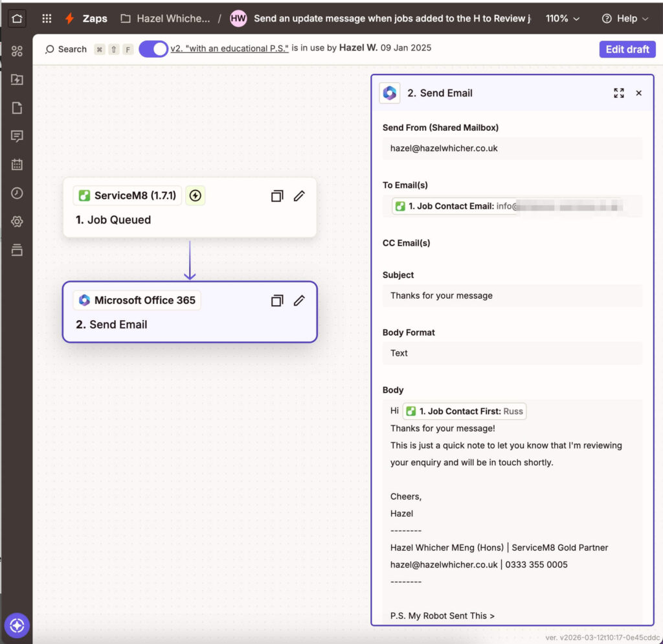Click the CC Email(s) label
The width and height of the screenshot is (663, 644).
(407, 244)
